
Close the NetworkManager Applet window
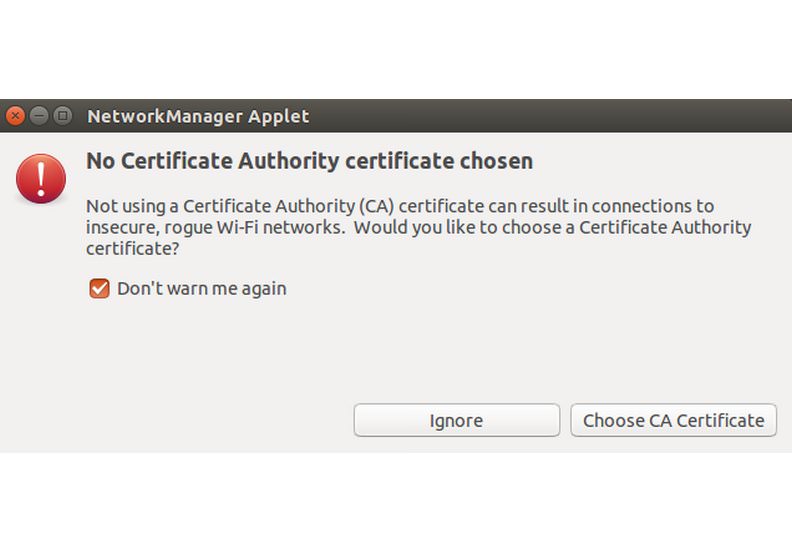(x=15, y=116)
